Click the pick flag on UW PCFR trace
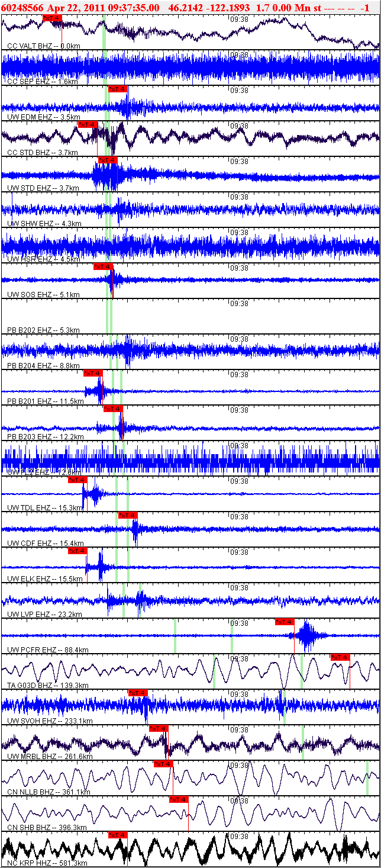Image resolution: width=381 pixels, height=868 pixels. tap(285, 622)
